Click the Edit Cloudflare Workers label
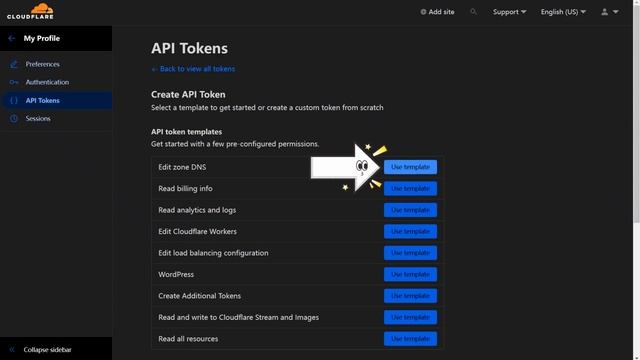Screen dimensions: 640x360 pyautogui.click(x=198, y=231)
